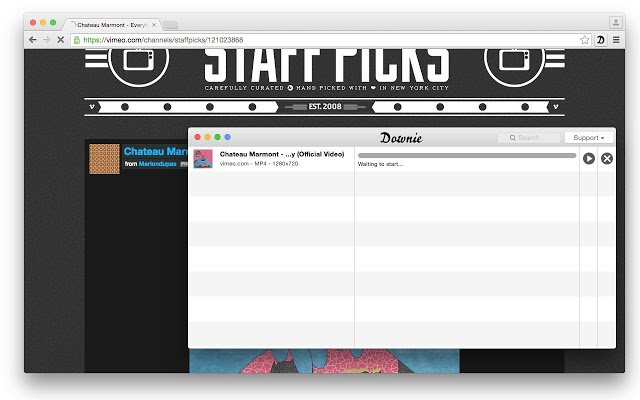The height and width of the screenshot is (400, 640).
Task: Open the Chrome user profile button
Action: 616,22
